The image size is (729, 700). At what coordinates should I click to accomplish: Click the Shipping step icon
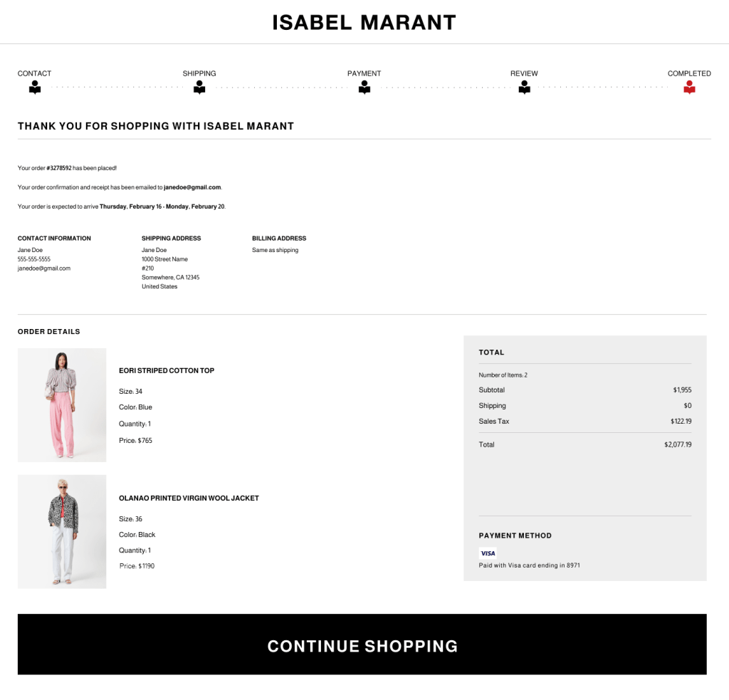tap(199, 88)
